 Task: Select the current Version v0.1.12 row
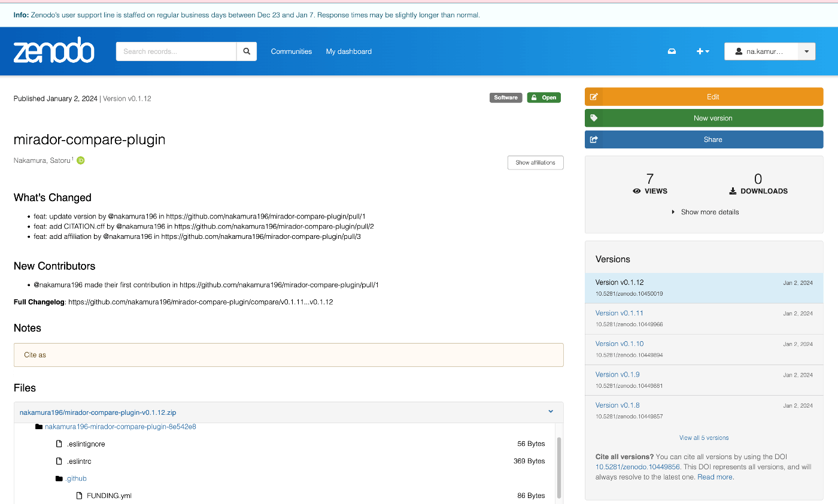(704, 288)
